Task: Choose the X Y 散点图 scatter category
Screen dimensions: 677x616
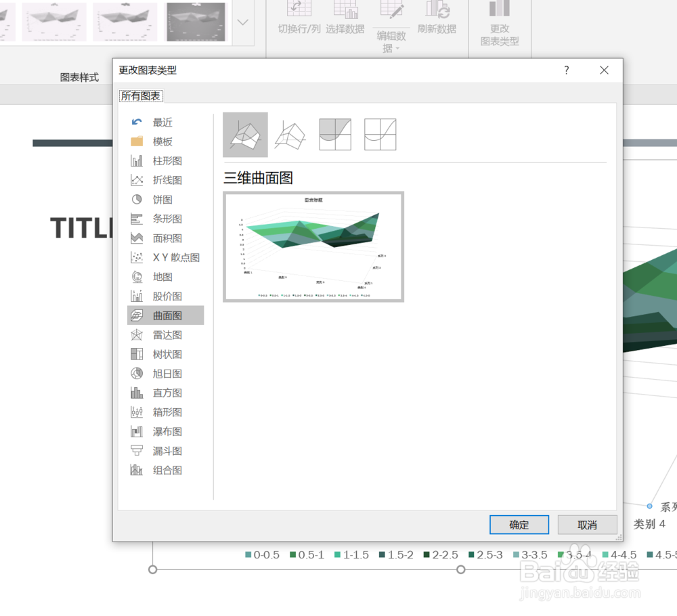Action: (165, 258)
